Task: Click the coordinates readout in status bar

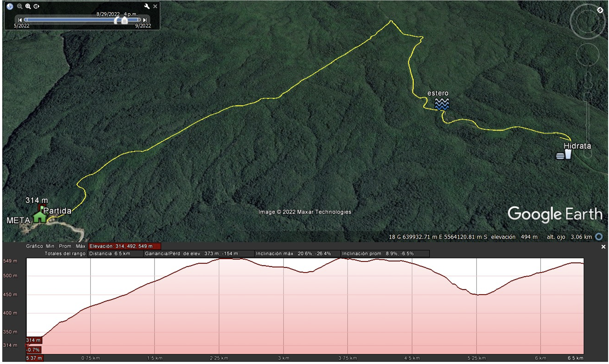Action: tap(438, 237)
